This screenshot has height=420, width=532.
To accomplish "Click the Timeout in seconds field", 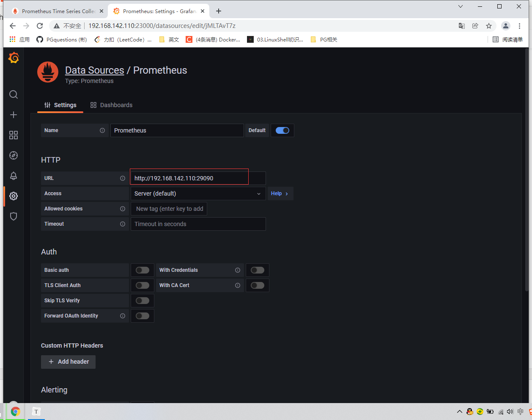I will click(198, 224).
